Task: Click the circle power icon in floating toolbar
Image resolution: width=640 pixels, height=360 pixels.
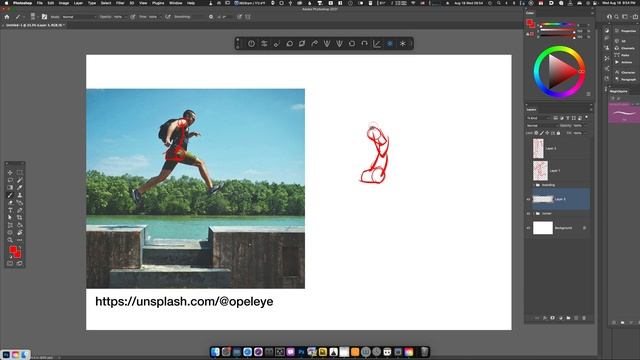Action: 251,43
